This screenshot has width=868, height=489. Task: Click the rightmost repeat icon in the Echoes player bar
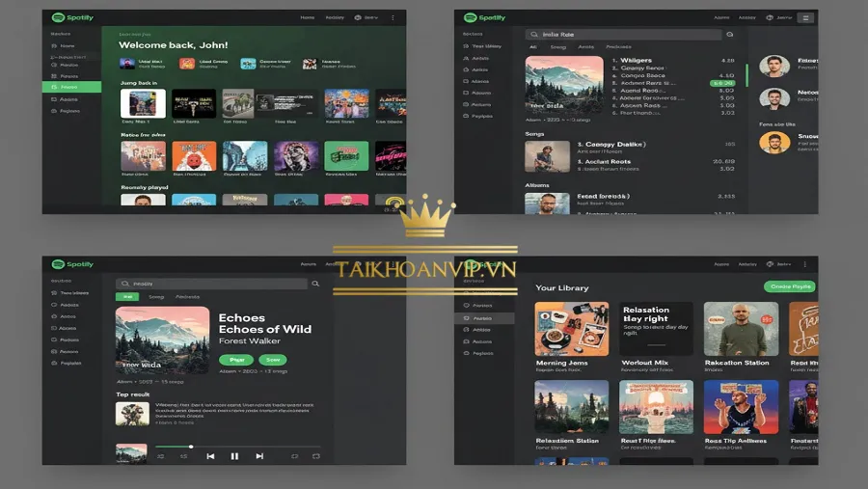(x=316, y=456)
